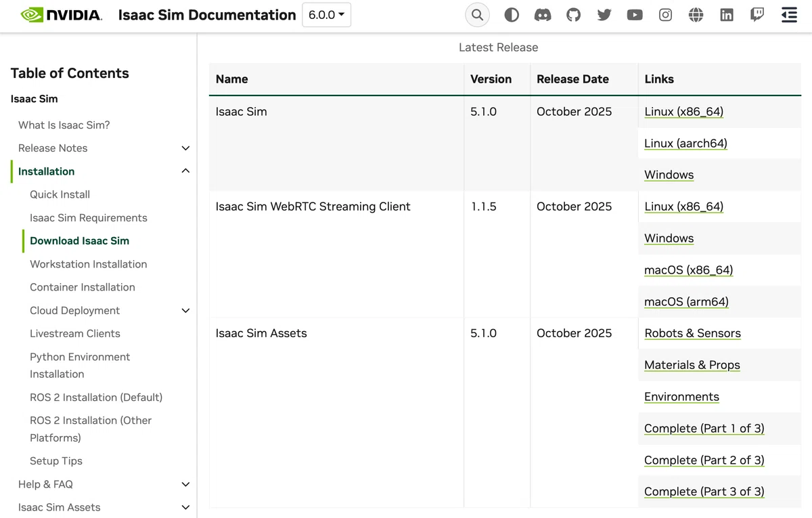
Task: Download Isaac Sim Windows build
Action: pos(669,175)
